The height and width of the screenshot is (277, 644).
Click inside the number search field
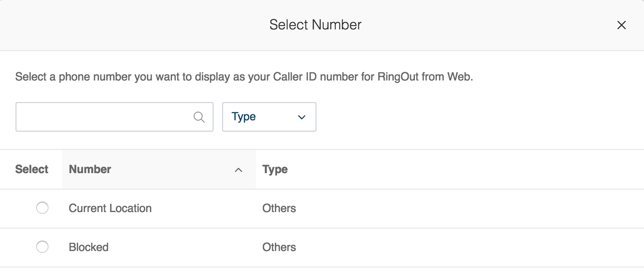(104, 117)
